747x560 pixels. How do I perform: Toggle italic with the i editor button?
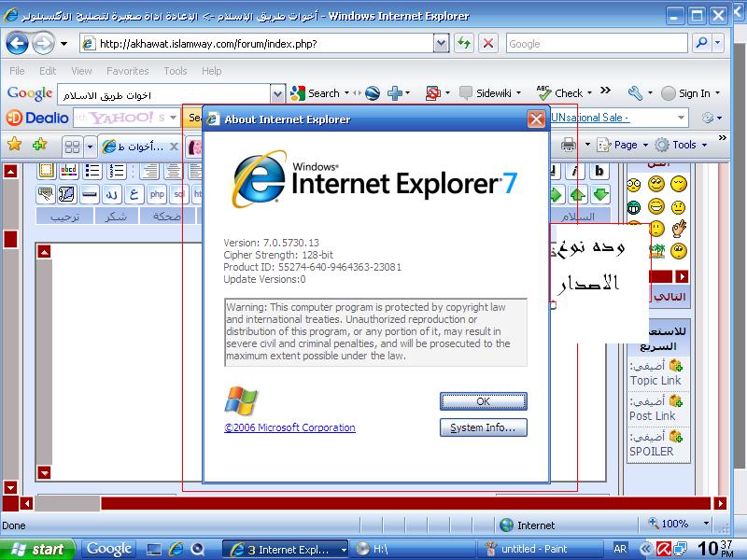pos(575,171)
